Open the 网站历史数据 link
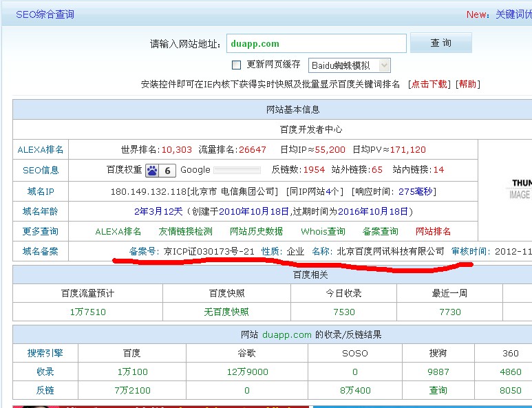 [256, 232]
